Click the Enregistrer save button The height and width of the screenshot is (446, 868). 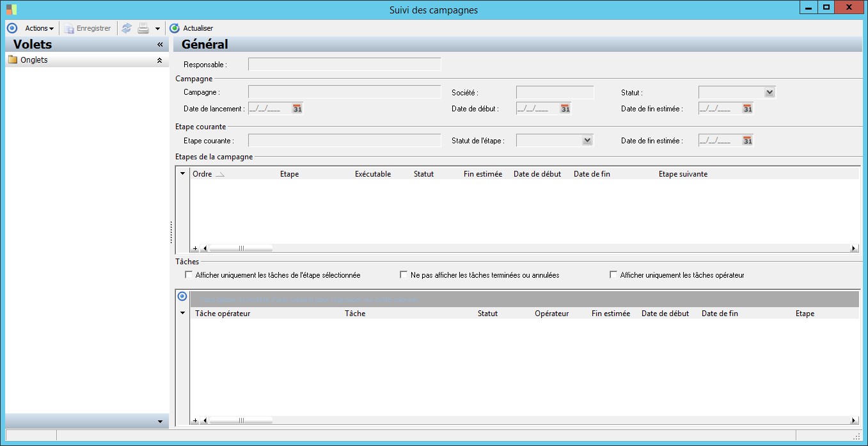(x=88, y=28)
